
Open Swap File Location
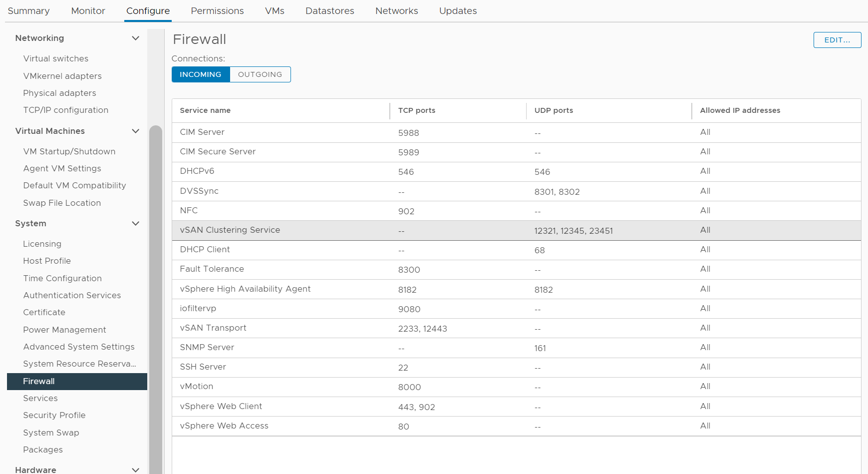click(62, 203)
